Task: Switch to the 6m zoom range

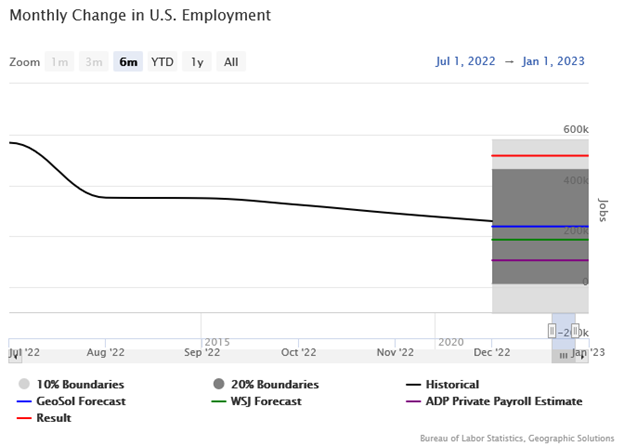Action: click(128, 62)
